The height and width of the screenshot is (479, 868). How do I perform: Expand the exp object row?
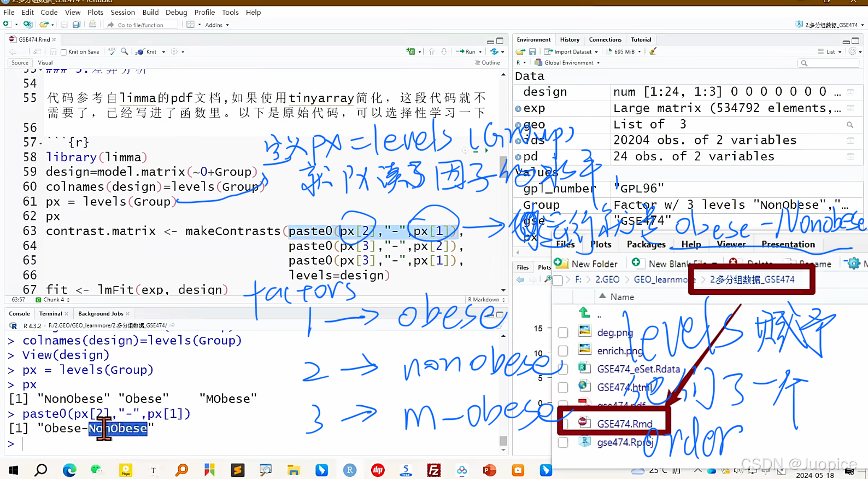[518, 108]
